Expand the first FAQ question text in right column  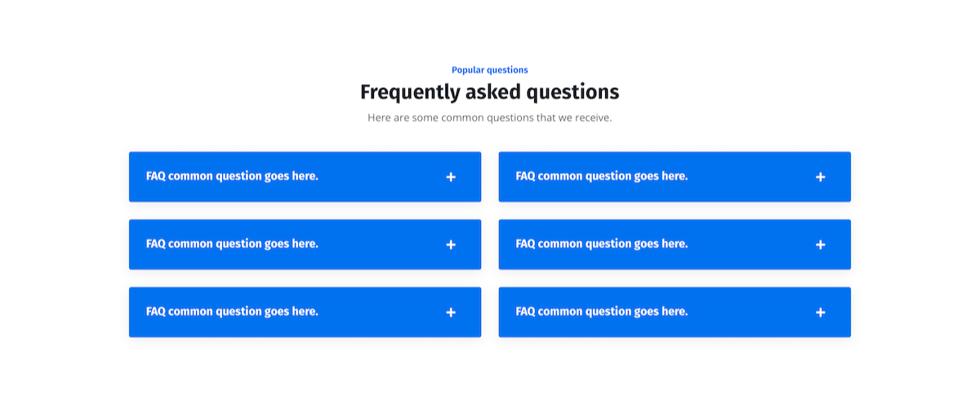[x=602, y=176]
